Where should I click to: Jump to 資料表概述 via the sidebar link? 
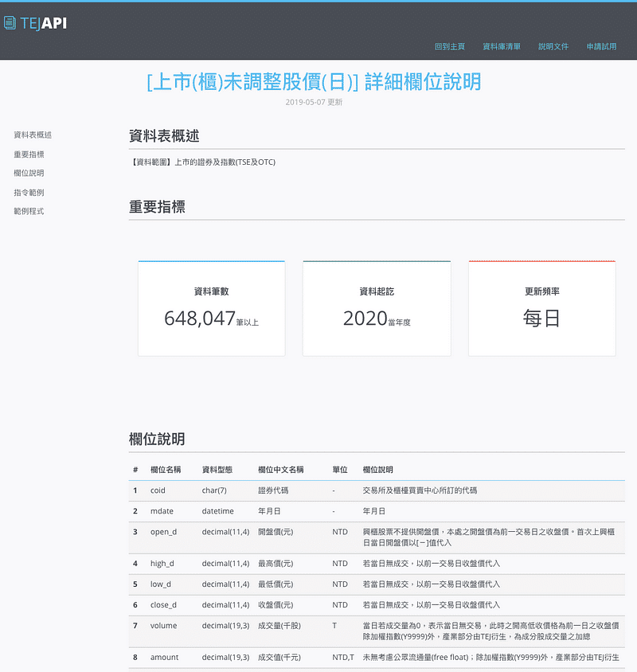(33, 135)
